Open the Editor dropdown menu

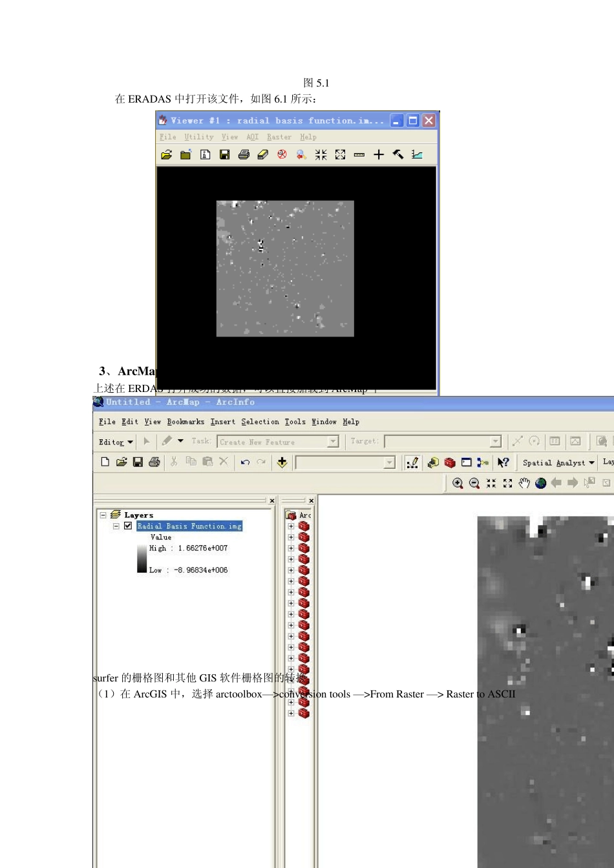116,442
